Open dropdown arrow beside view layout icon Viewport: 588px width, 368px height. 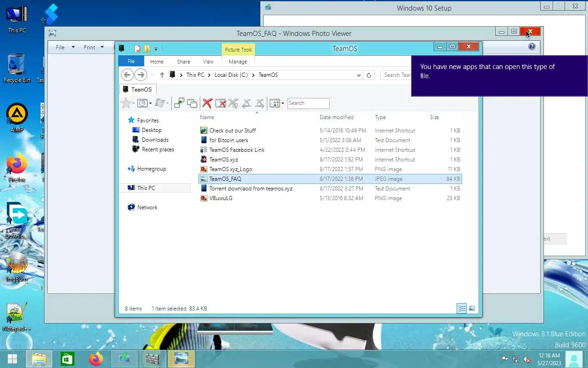[283, 103]
